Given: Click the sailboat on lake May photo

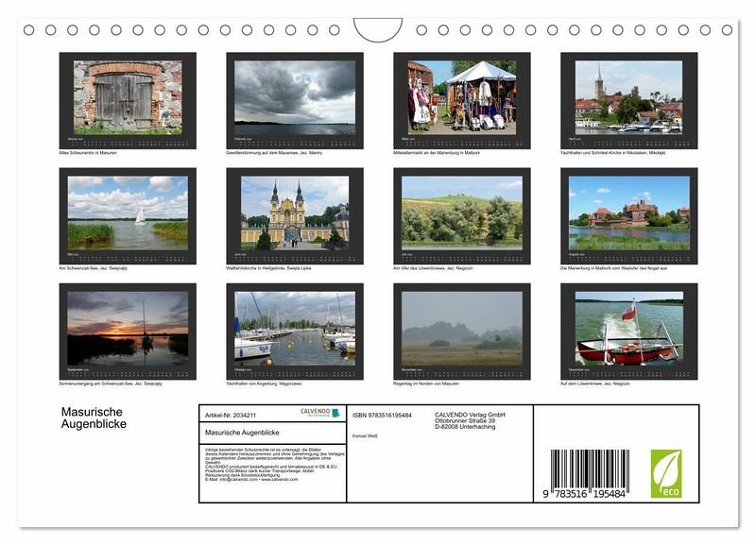Looking at the screenshot, I should tap(128, 216).
